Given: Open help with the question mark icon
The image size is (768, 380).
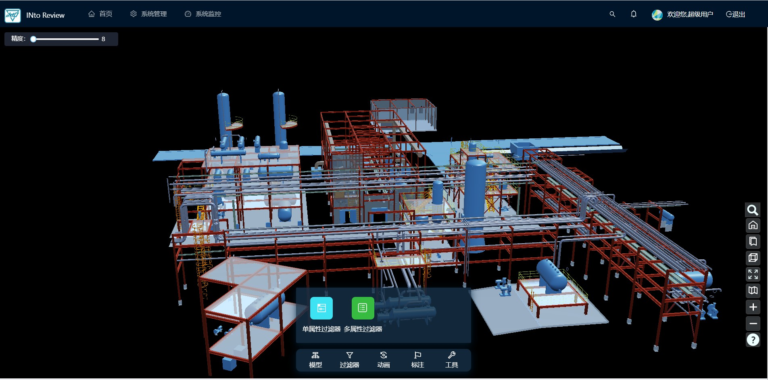Looking at the screenshot, I should (x=753, y=339).
